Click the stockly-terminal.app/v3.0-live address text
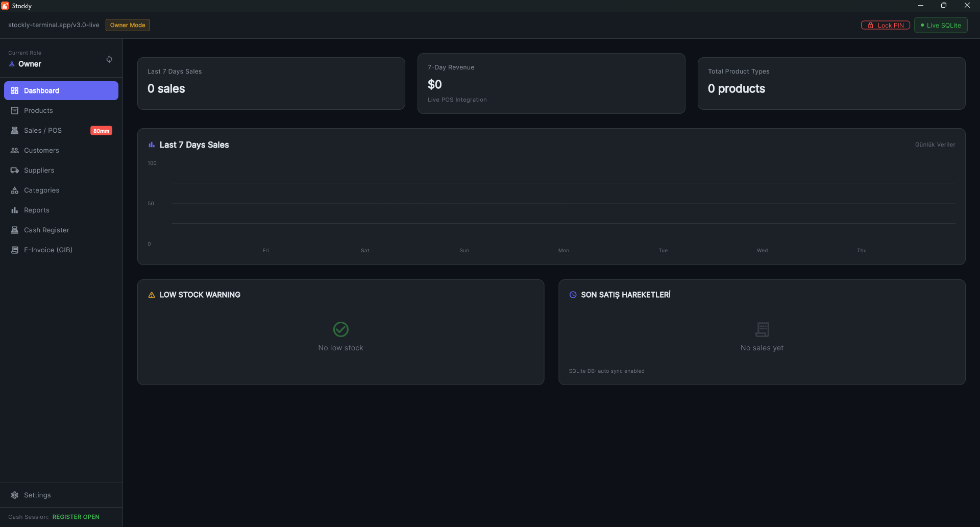 click(x=54, y=25)
